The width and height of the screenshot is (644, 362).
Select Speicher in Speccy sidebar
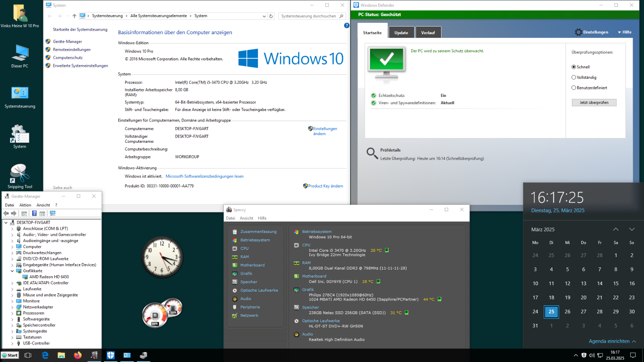[x=249, y=282]
